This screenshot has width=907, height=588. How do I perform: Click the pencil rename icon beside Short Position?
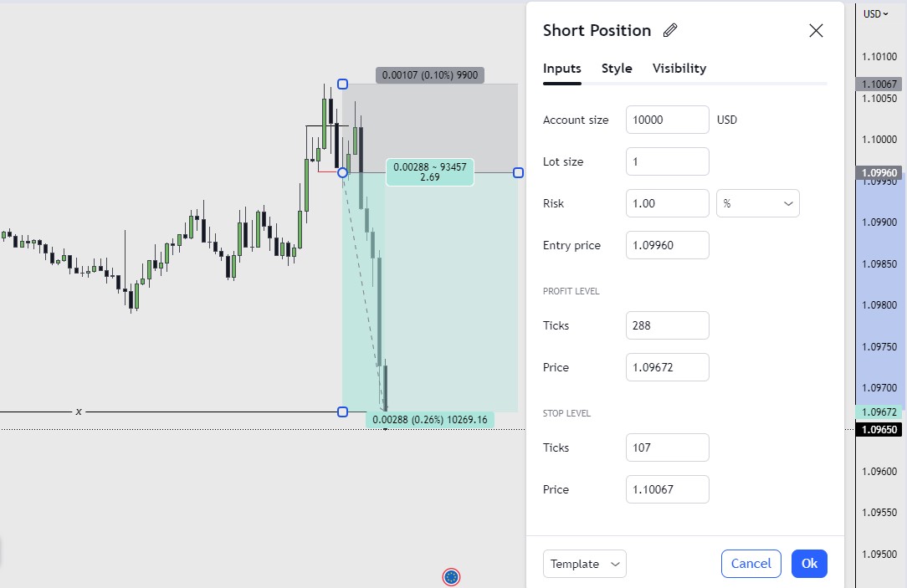click(670, 30)
